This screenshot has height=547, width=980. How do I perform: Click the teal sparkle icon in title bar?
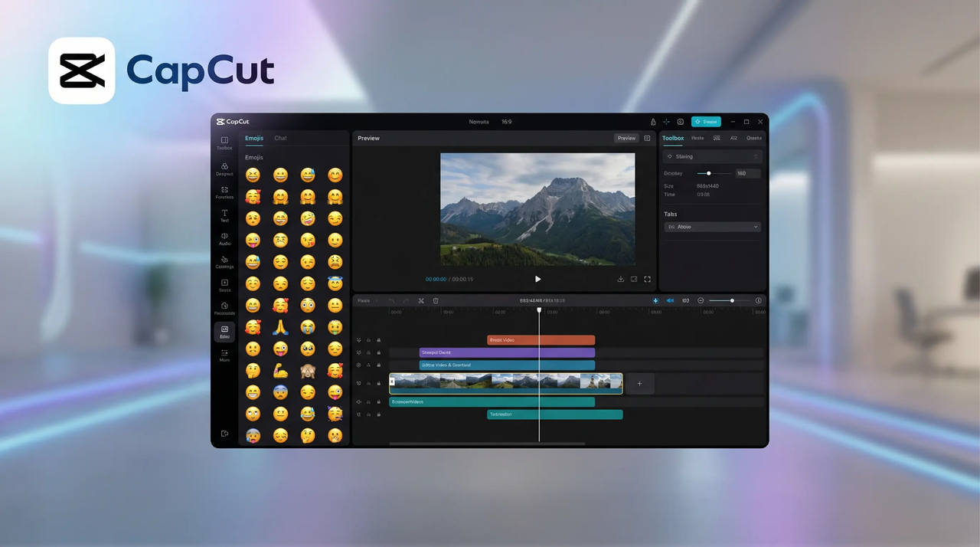click(x=666, y=122)
